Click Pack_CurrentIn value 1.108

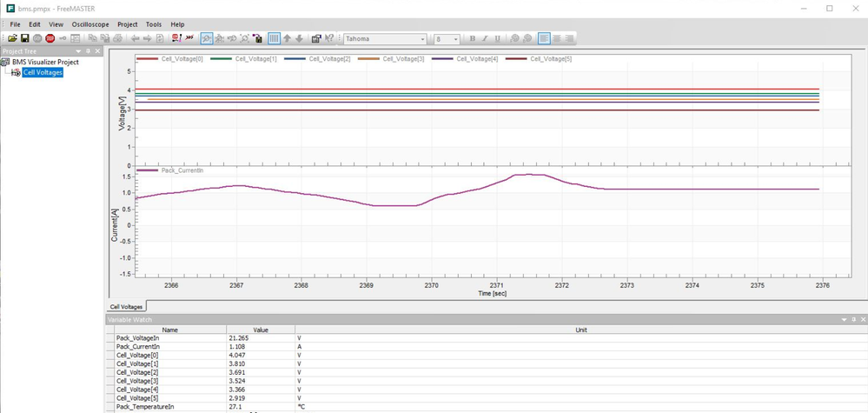(x=236, y=347)
